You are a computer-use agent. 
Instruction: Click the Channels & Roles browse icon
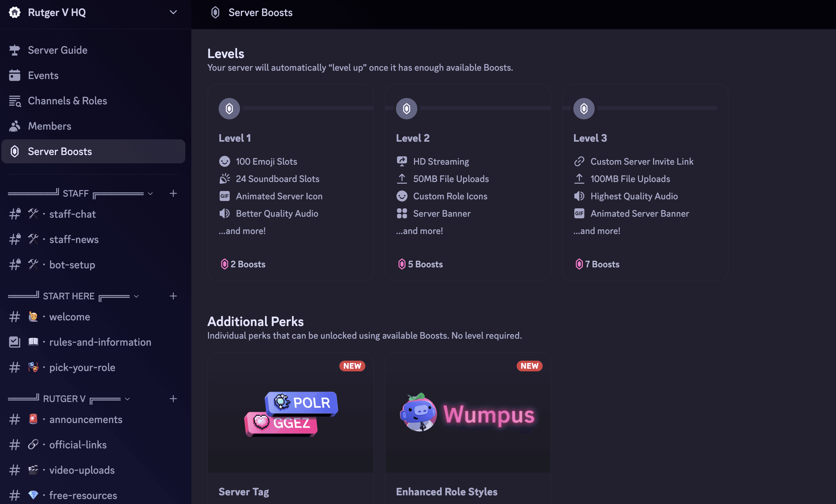coord(15,101)
